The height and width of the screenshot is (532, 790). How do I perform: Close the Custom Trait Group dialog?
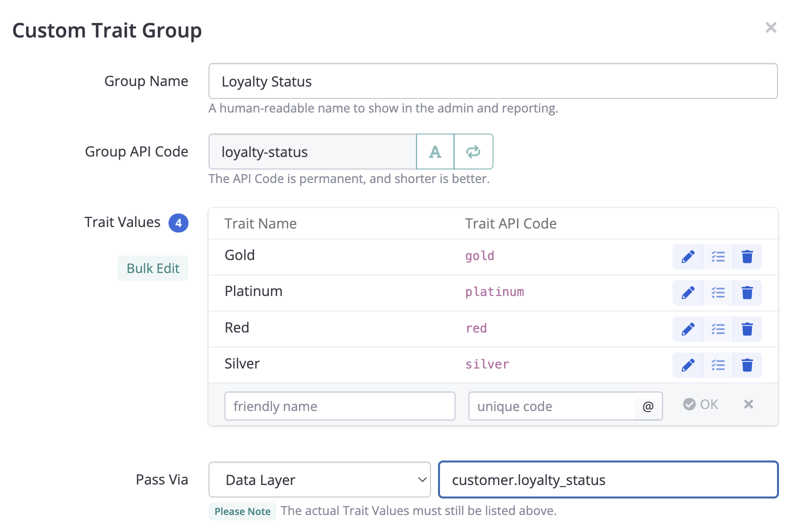[770, 27]
